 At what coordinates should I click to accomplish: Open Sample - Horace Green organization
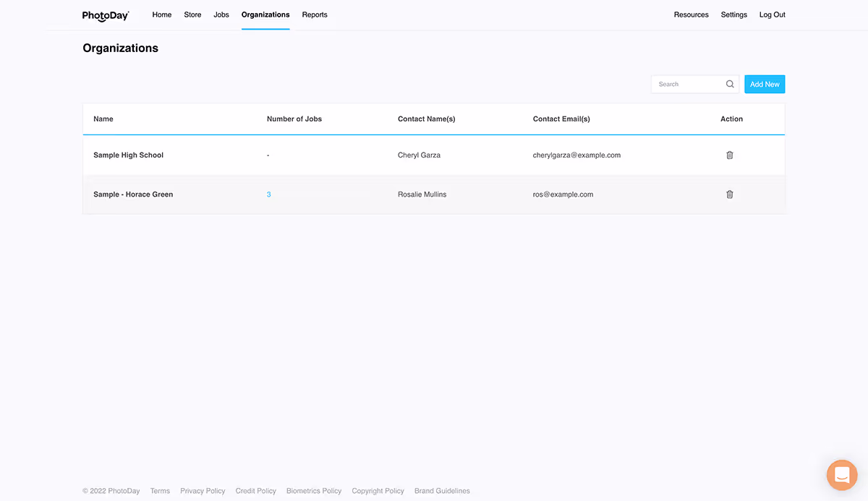133,194
